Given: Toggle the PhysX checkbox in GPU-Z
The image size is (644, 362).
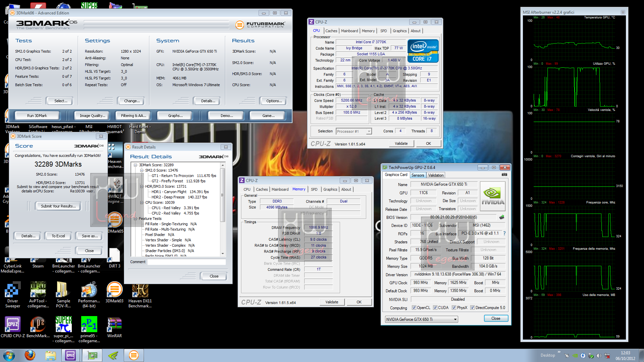Looking at the screenshot, I should point(454,308).
